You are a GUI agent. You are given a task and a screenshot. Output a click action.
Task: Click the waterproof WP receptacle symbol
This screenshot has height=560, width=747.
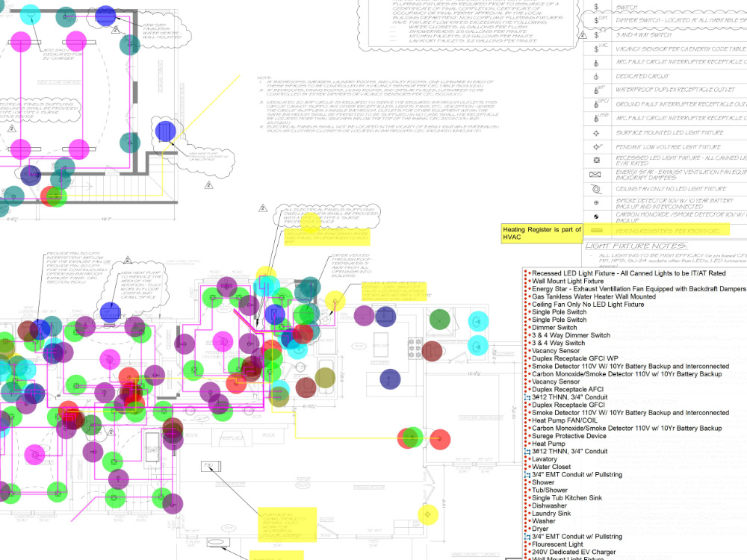point(598,90)
